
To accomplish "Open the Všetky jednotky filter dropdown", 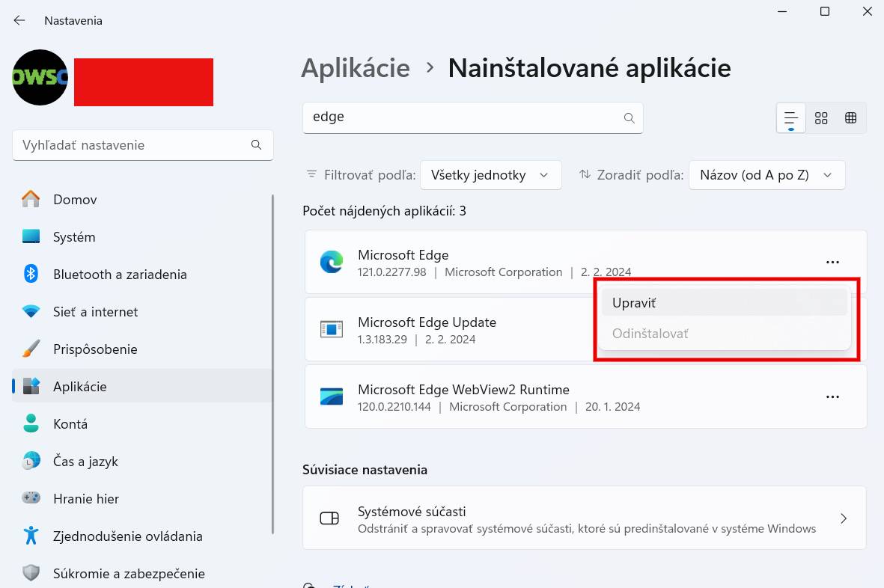I will (490, 175).
